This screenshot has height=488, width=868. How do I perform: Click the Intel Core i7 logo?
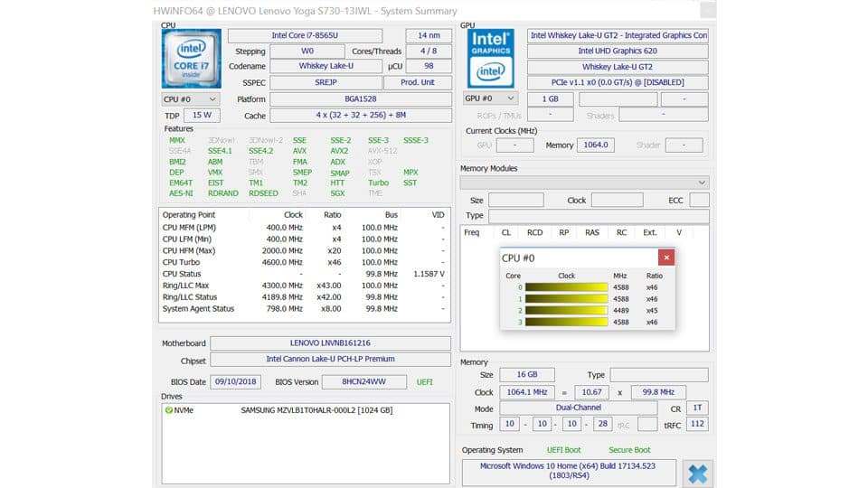(192, 59)
